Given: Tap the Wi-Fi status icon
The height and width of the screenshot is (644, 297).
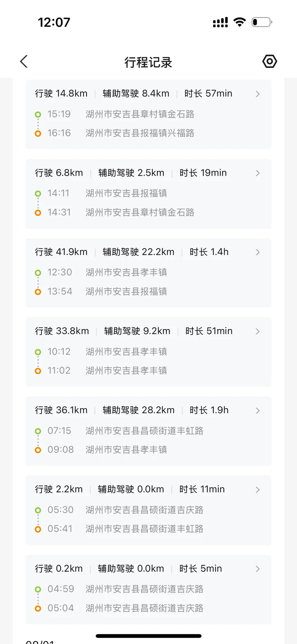Looking at the screenshot, I should pyautogui.click(x=240, y=22).
